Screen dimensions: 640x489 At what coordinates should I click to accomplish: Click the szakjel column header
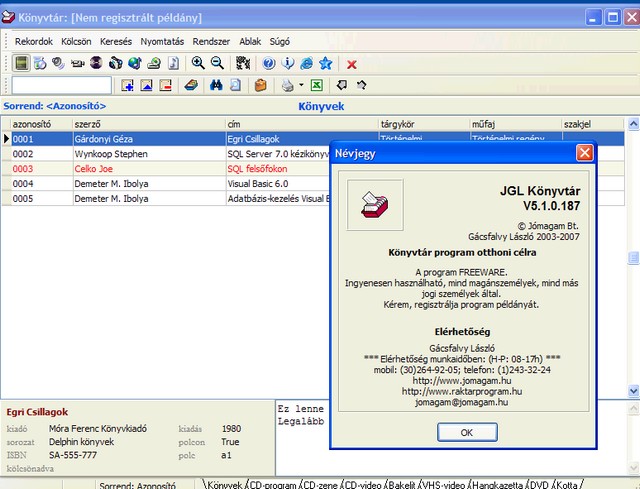[593, 124]
